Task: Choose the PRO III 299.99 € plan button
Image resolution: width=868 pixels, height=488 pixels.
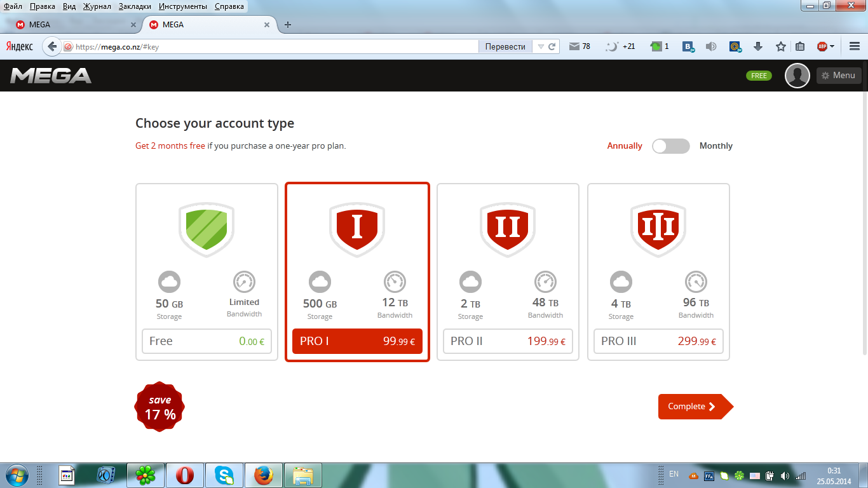Action: tap(658, 341)
